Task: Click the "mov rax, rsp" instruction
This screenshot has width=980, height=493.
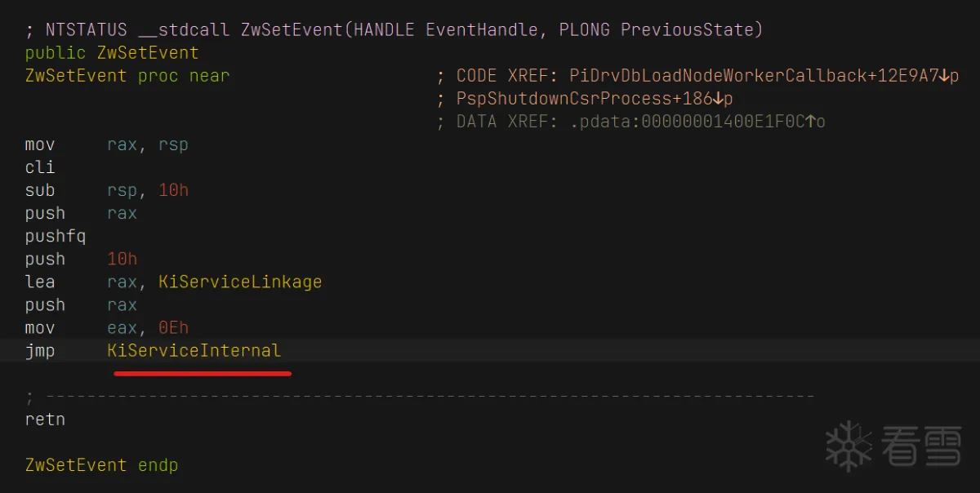Action: click(106, 145)
